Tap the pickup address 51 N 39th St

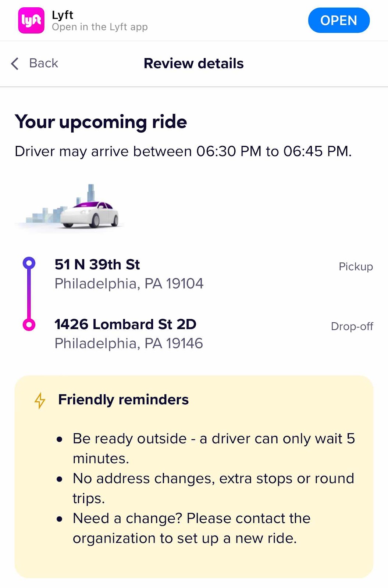97,265
